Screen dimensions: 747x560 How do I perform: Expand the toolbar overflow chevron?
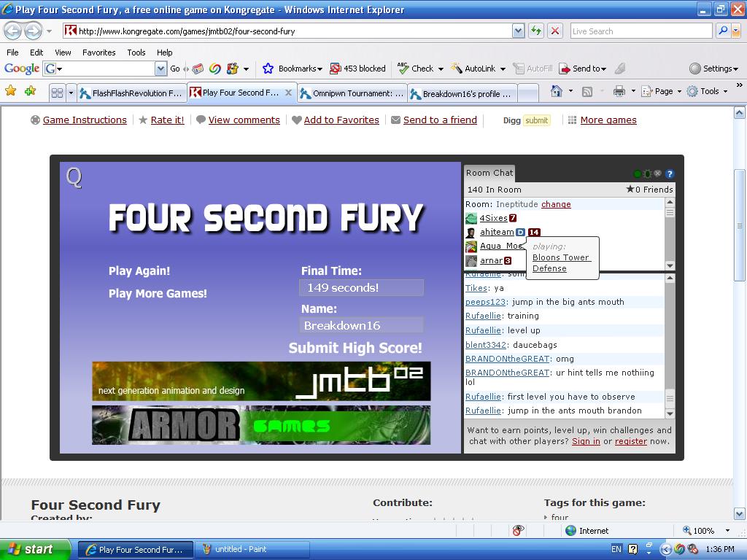739,85
